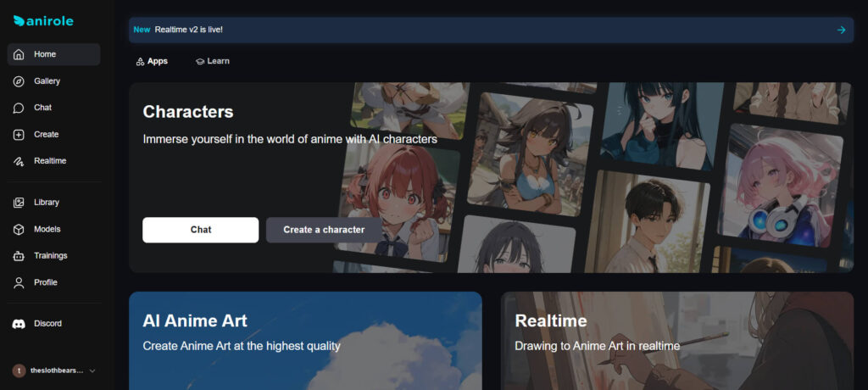Open the Discord link in sidebar
Viewport: 868px width, 390px height.
(x=53, y=324)
